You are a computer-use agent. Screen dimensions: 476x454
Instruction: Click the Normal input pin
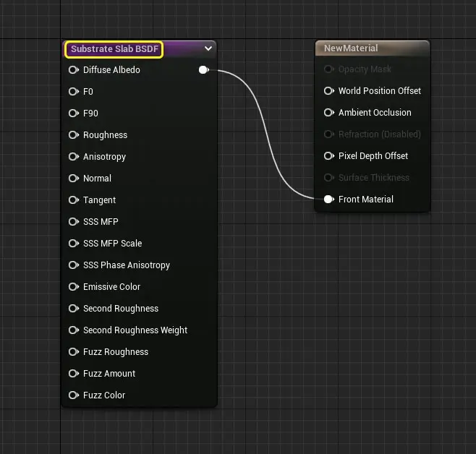tap(74, 179)
